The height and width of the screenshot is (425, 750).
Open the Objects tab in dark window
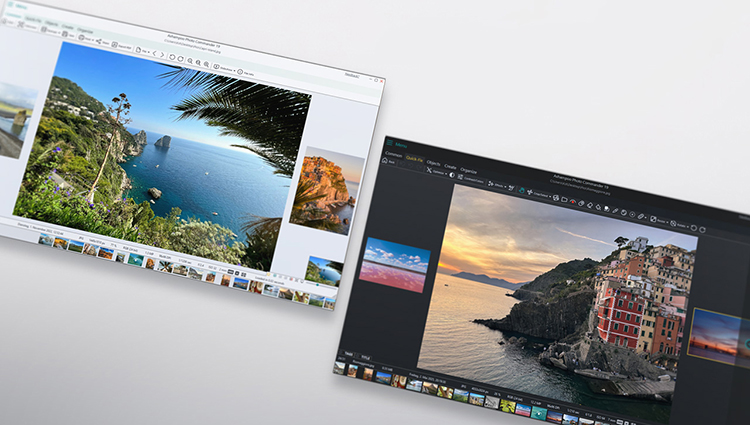point(434,162)
